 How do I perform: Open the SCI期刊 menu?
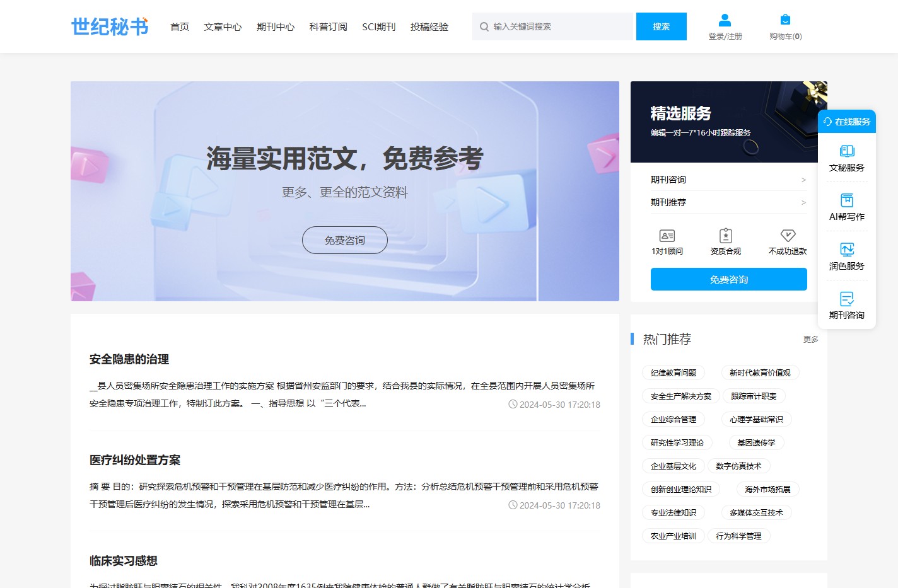(379, 26)
